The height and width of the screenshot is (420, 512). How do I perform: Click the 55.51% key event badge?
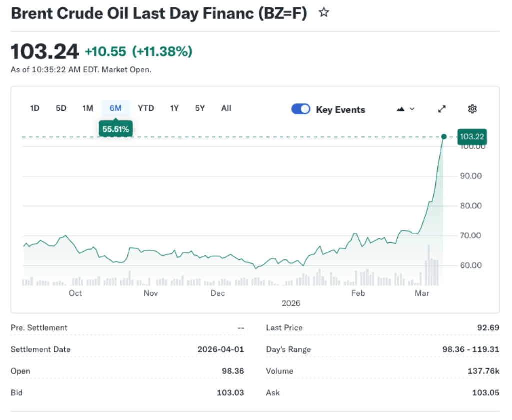[x=115, y=128]
